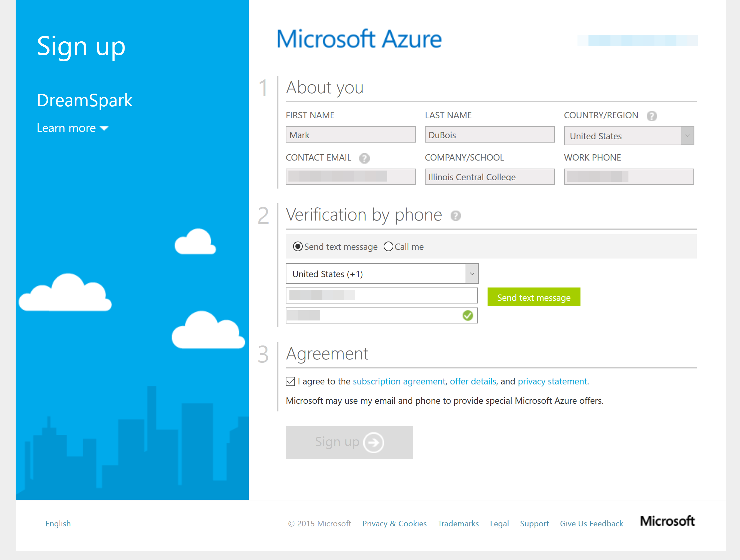Click the green Send text message button

[534, 297]
